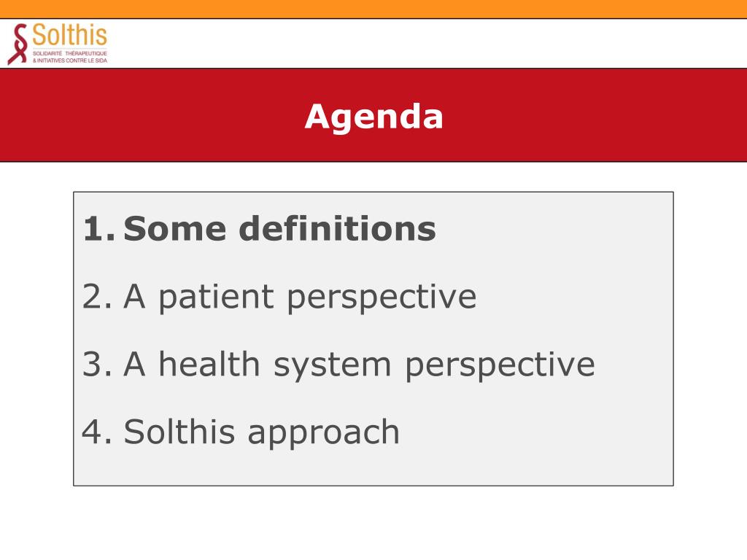The image size is (747, 560).
Task: Click the number '4.' in the agenda list
Action: click(x=97, y=432)
